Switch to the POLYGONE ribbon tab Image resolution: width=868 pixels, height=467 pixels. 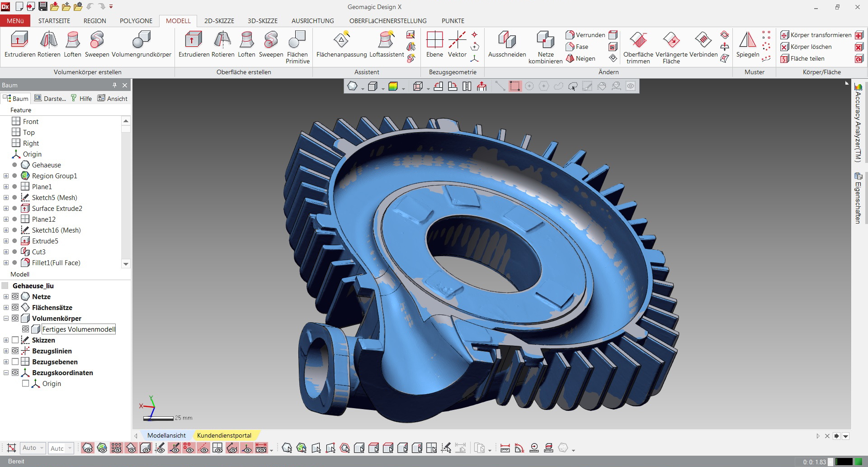[x=136, y=21]
